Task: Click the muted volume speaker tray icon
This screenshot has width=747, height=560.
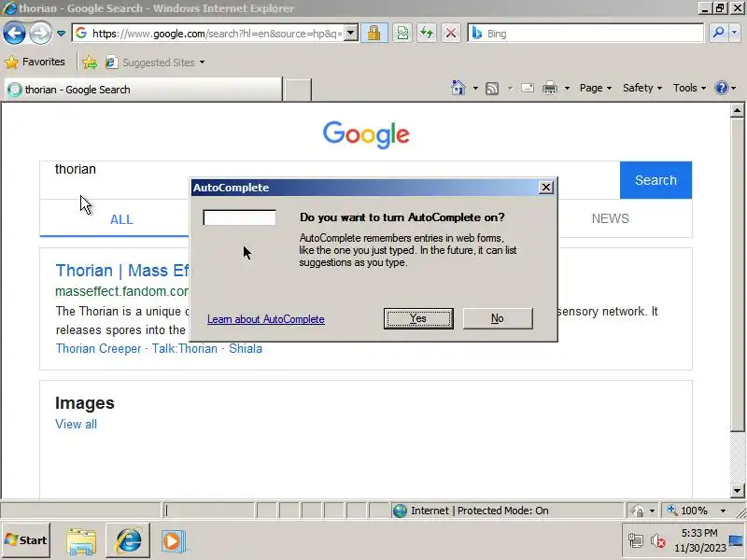Action: [658, 541]
